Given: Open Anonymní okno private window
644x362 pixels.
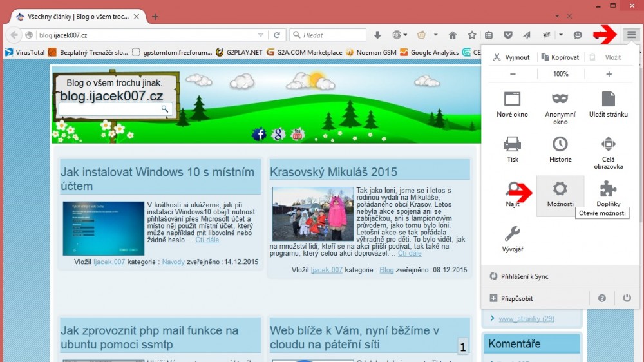Looking at the screenshot, I should 560,99.
